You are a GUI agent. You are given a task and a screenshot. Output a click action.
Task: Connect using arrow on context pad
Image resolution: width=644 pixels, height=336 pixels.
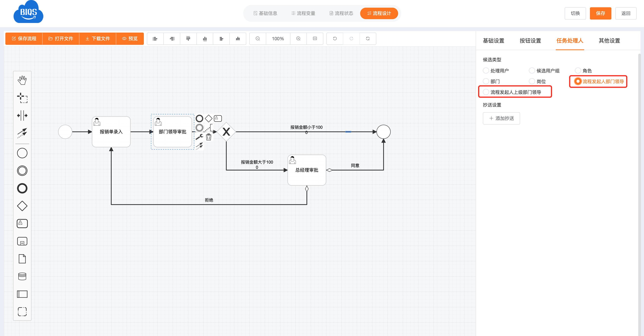pos(199,146)
